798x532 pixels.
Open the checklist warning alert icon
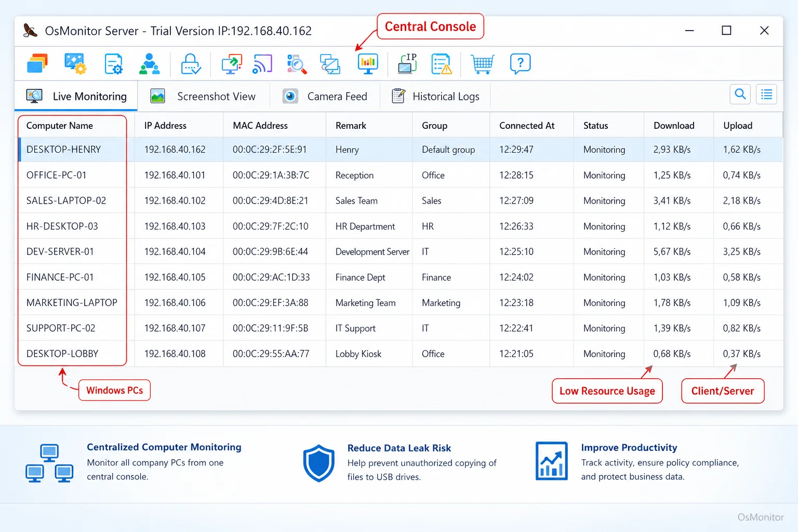[x=442, y=64]
